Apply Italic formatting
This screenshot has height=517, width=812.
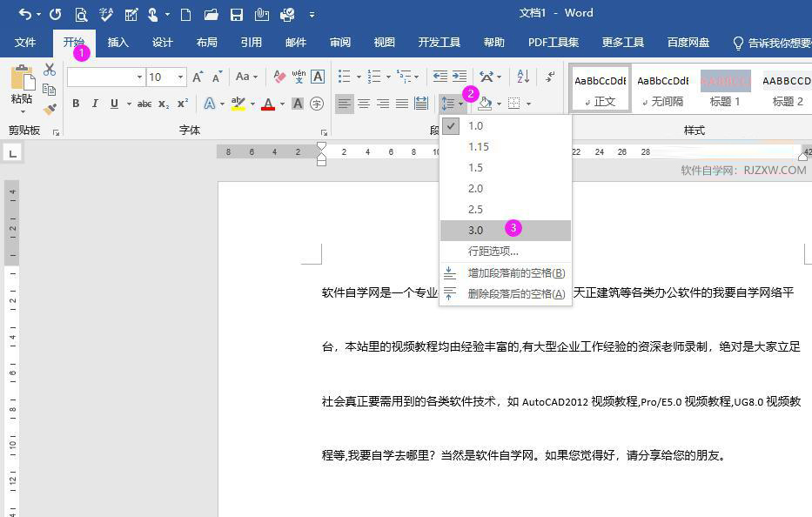pyautogui.click(x=95, y=103)
